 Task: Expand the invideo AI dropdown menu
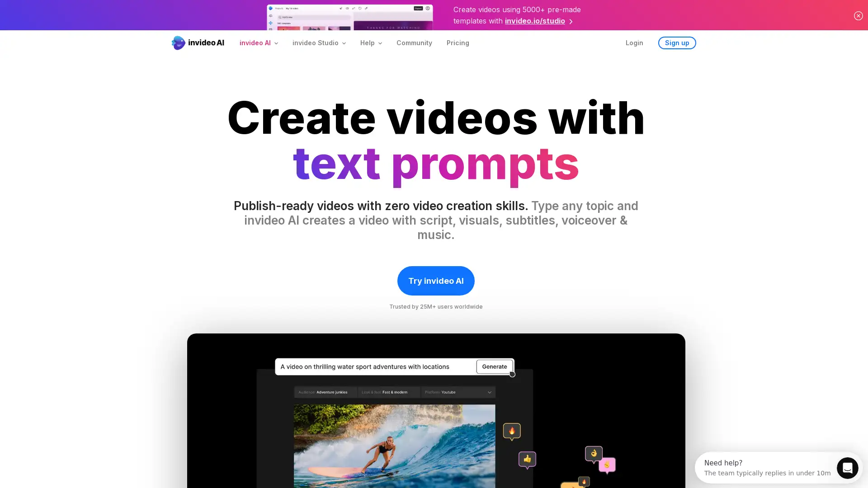click(x=259, y=42)
